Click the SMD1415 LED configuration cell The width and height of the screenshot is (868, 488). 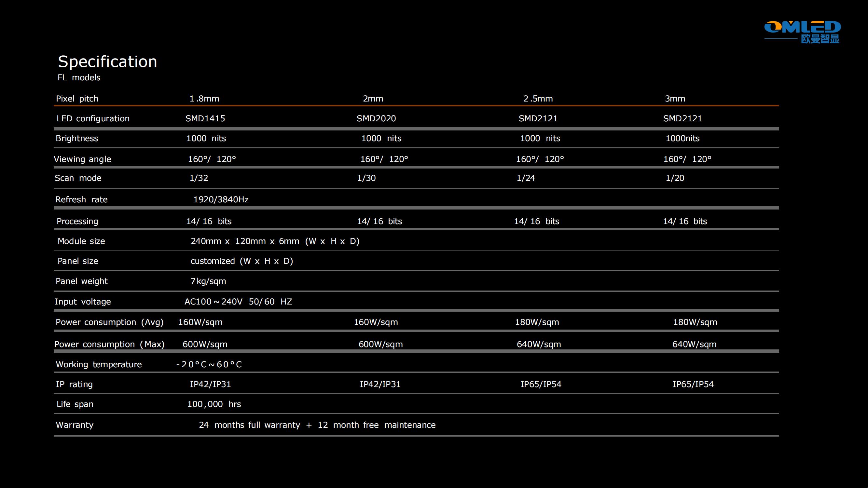[x=205, y=118]
